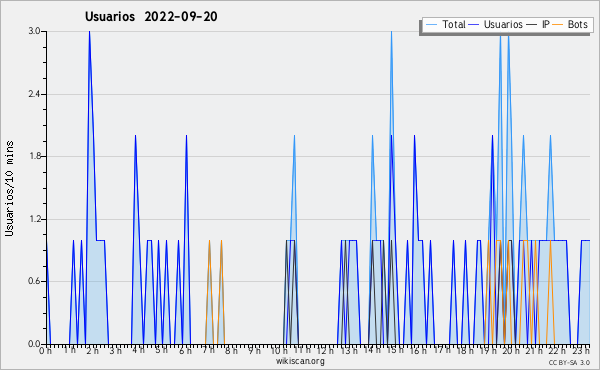Click the Usuarios/10 mins y-axis label

(x=9, y=188)
